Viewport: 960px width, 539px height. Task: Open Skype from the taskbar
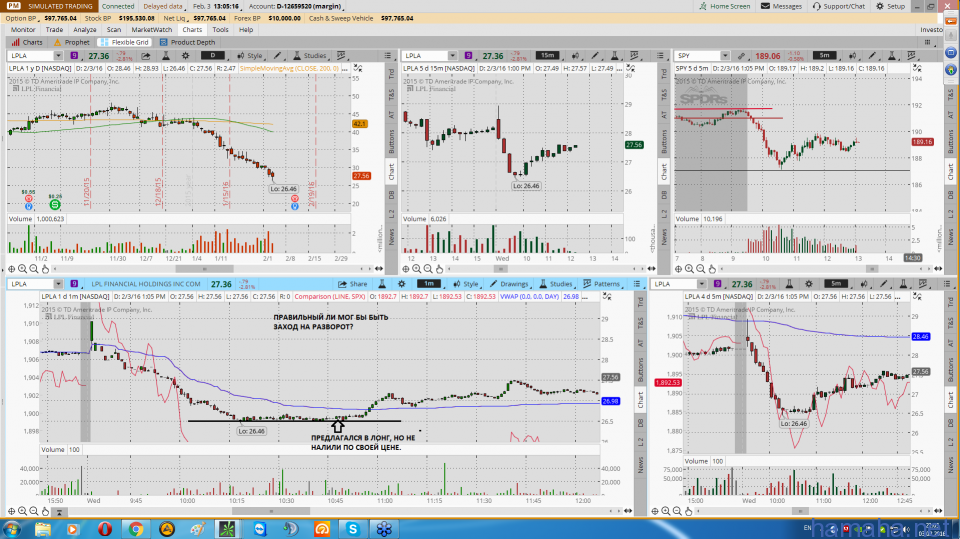point(353,529)
